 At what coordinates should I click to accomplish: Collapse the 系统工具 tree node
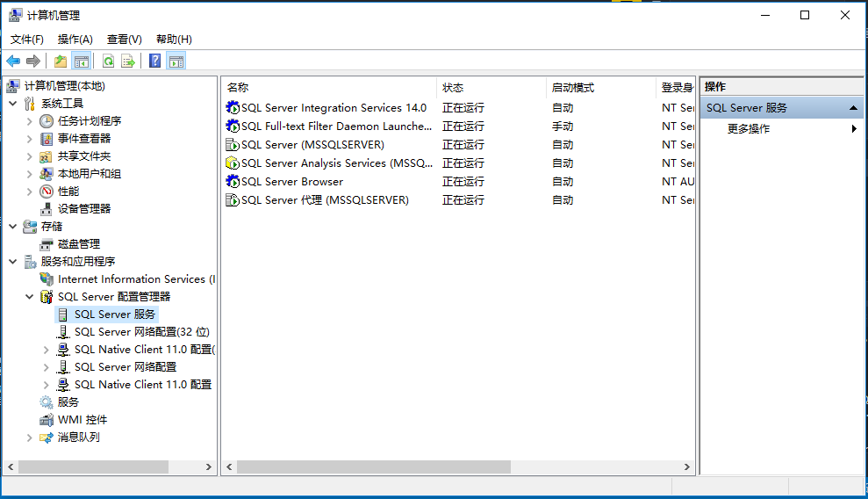point(13,103)
